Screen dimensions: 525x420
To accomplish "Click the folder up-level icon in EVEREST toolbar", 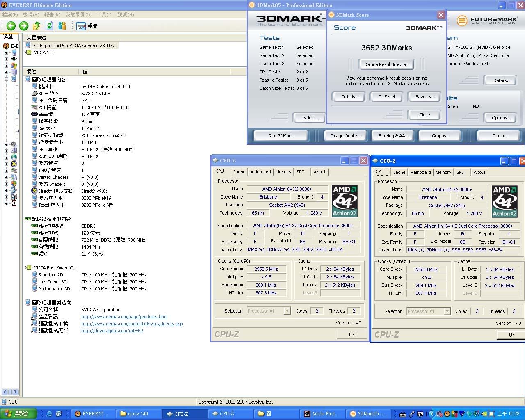I will (37, 26).
